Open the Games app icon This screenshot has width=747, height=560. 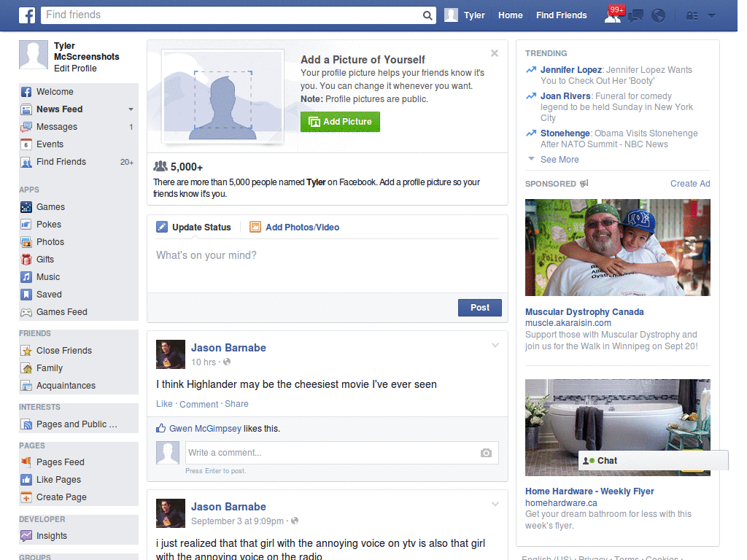point(26,207)
